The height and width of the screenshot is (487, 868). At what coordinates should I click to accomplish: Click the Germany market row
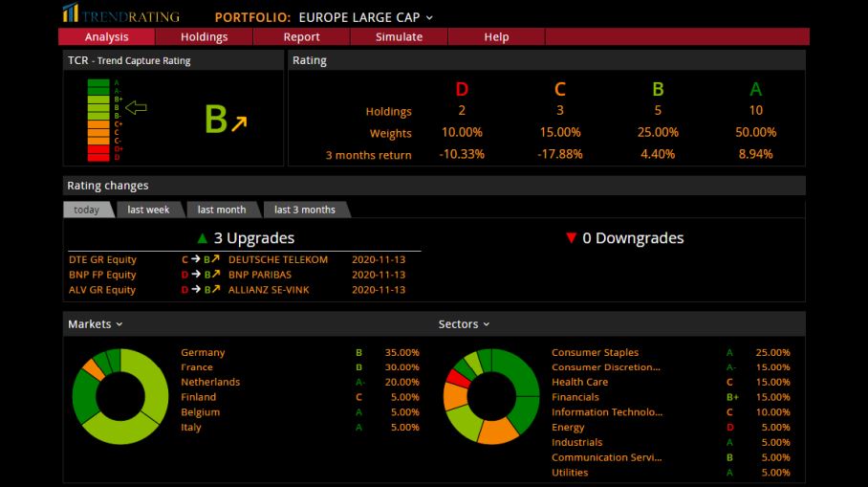coord(203,352)
